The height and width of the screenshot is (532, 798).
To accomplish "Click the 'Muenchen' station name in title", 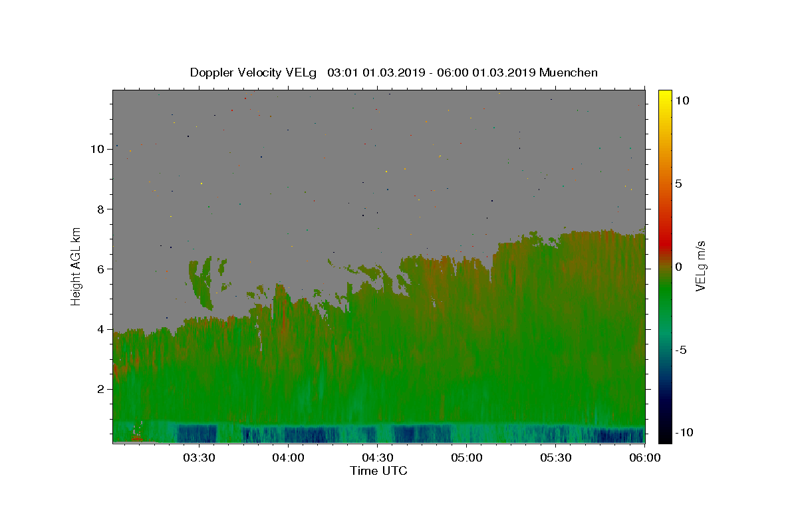I will (x=569, y=72).
